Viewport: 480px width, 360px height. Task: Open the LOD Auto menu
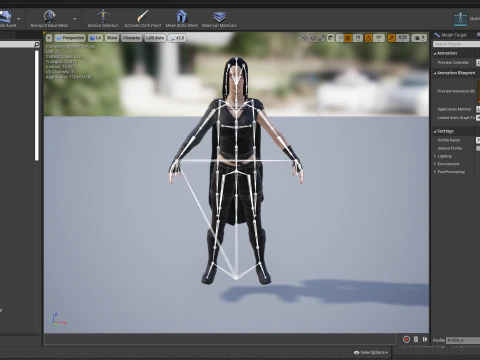155,38
